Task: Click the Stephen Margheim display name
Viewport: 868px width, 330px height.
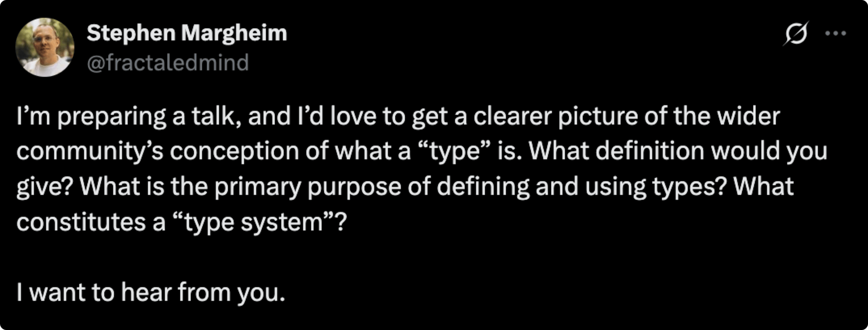Action: [187, 33]
